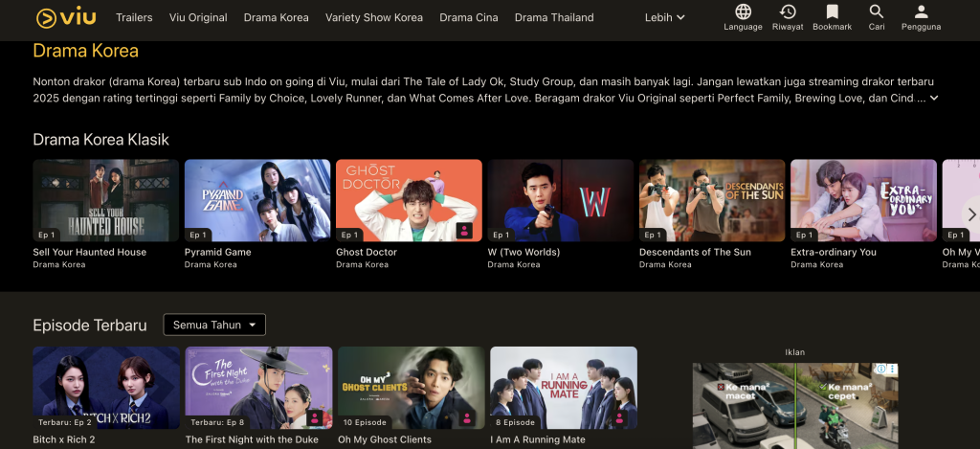Open Extra-ordinary You title link
The width and height of the screenshot is (980, 449).
pyautogui.click(x=834, y=252)
